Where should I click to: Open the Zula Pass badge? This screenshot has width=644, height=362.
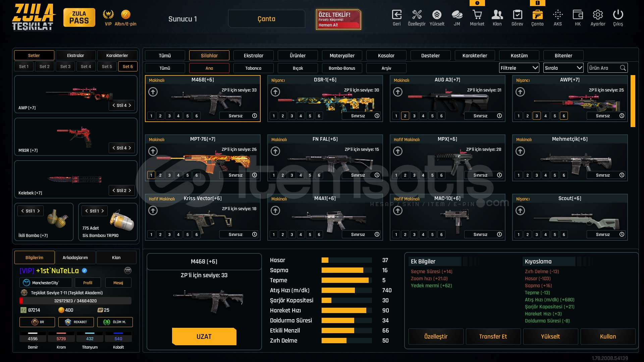[79, 17]
